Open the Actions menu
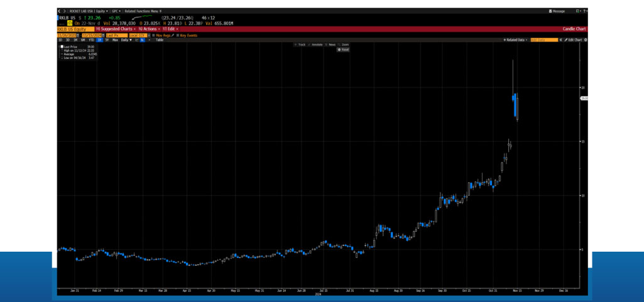 click(150, 29)
